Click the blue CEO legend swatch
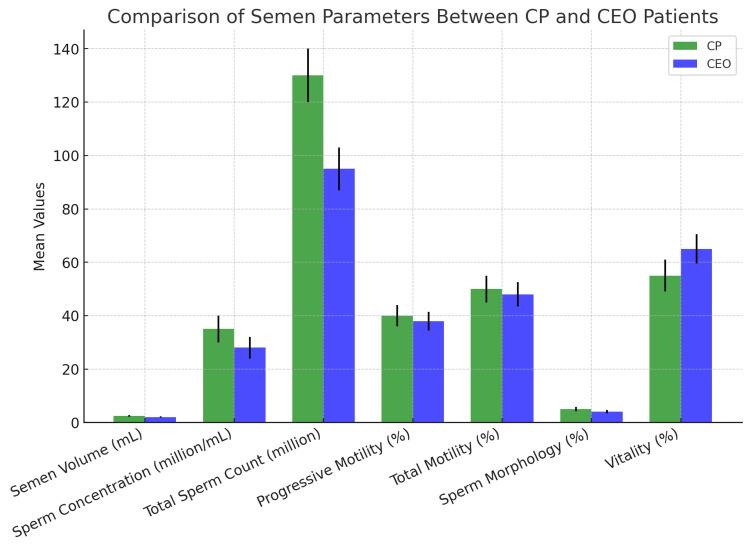750x549 pixels. point(685,64)
